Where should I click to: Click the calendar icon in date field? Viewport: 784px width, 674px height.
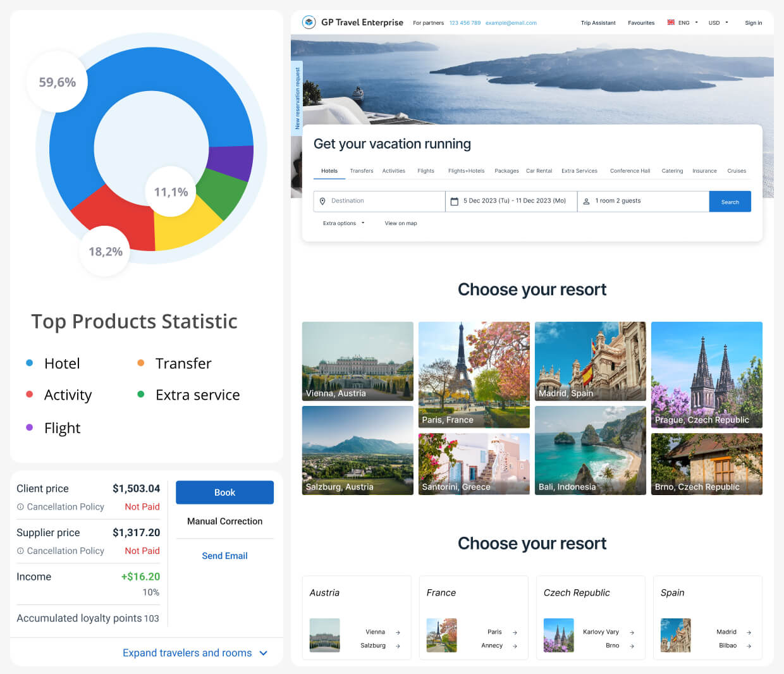coord(454,201)
